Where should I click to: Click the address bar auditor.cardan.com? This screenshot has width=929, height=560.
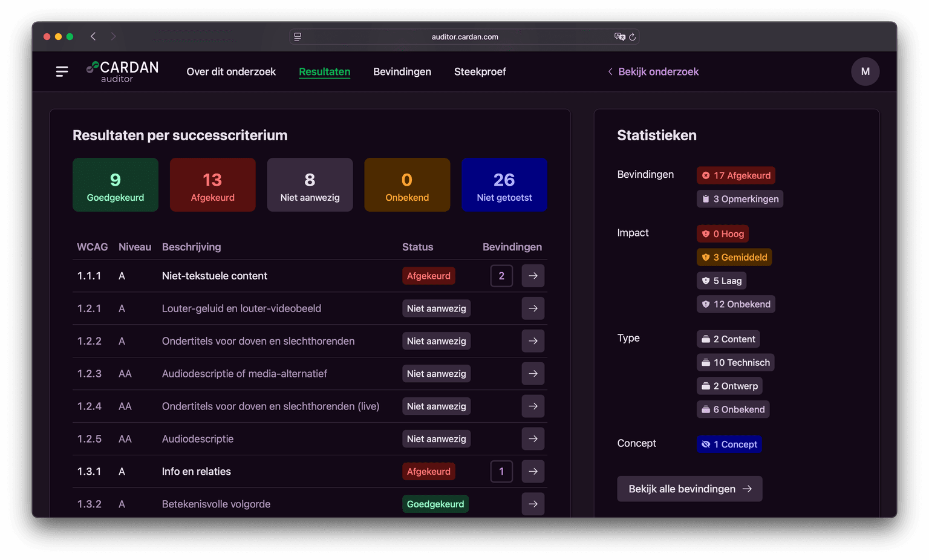tap(464, 37)
